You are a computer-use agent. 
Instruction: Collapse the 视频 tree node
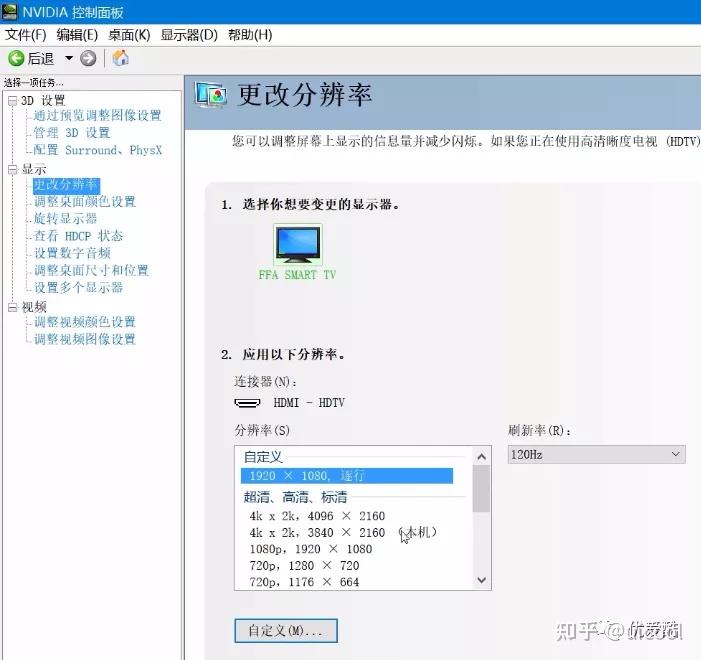tap(13, 308)
